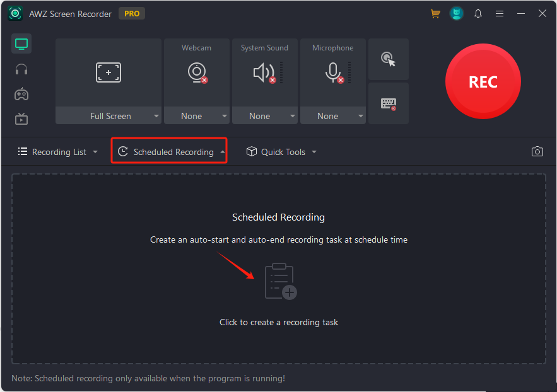The width and height of the screenshot is (557, 392).
Task: Toggle the Webcam icon
Action: [x=197, y=72]
